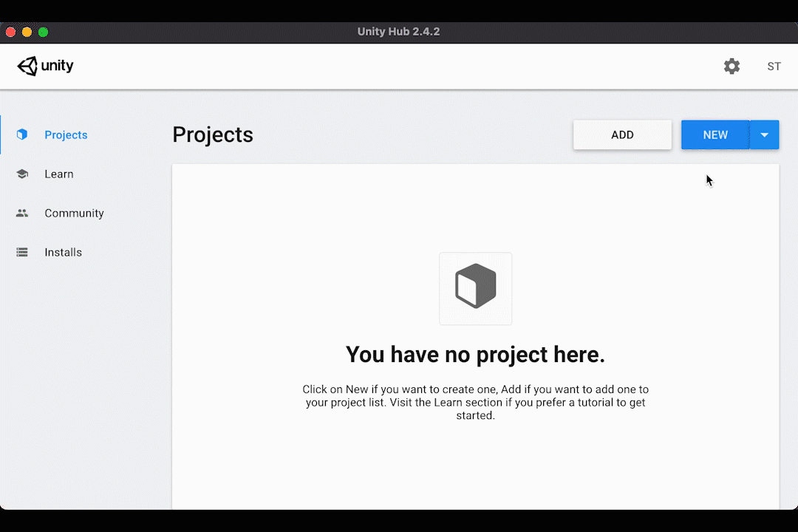
Task: Click the Unity logo in header
Action: click(45, 66)
